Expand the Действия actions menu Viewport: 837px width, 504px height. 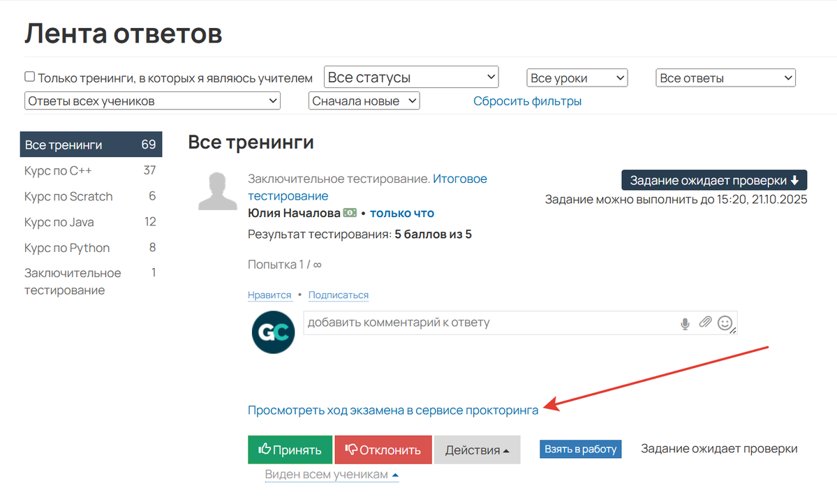[477, 449]
